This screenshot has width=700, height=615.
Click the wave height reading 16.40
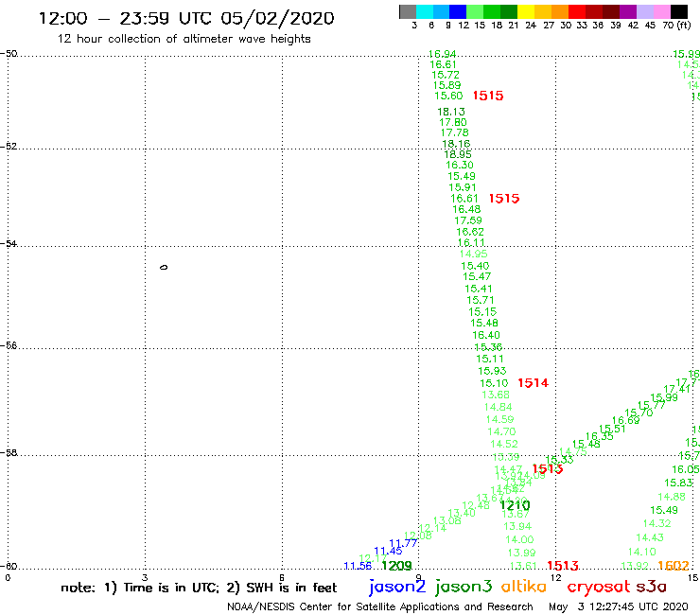485,335
